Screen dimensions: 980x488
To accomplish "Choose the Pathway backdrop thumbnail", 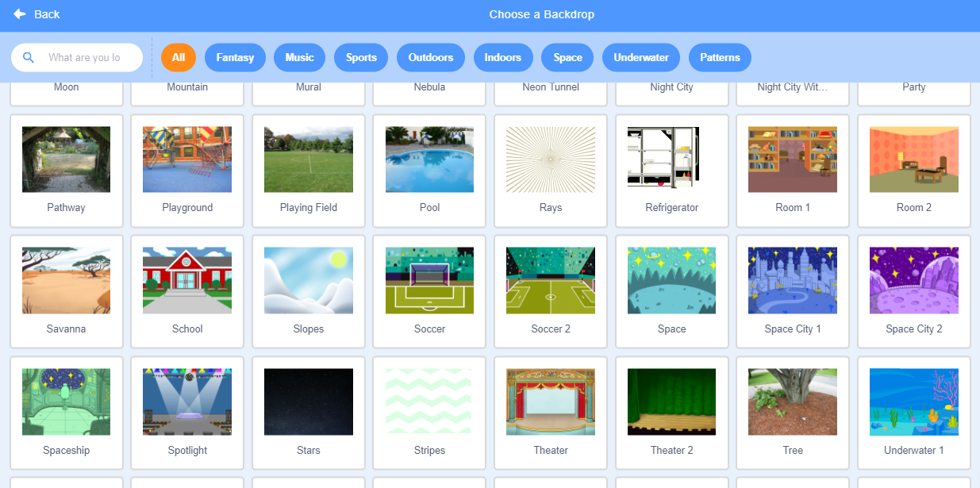I will coord(67,159).
